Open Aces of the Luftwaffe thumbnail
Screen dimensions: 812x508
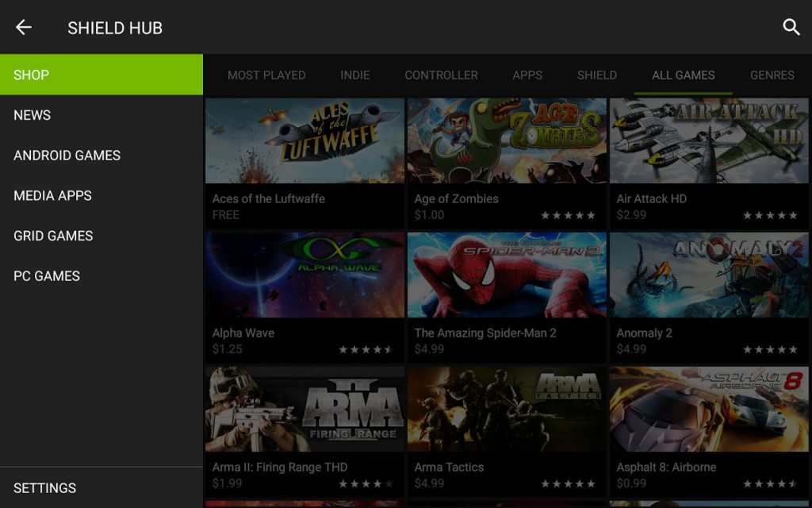click(x=304, y=140)
